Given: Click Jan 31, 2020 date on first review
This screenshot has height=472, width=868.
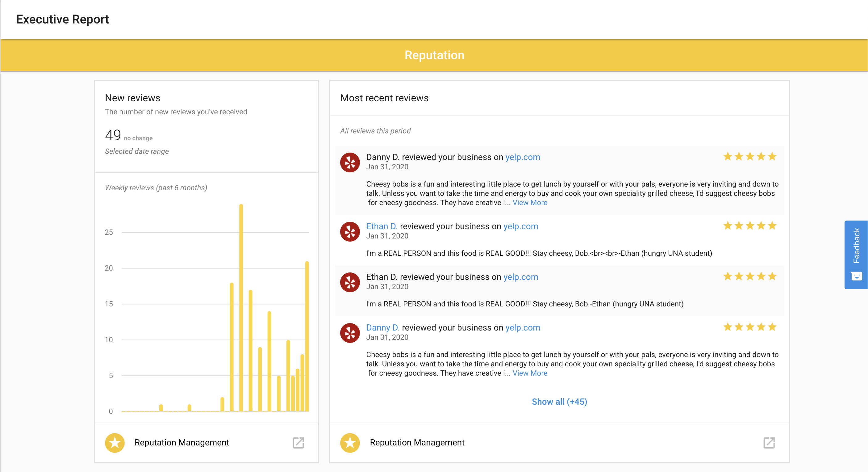Looking at the screenshot, I should [387, 167].
